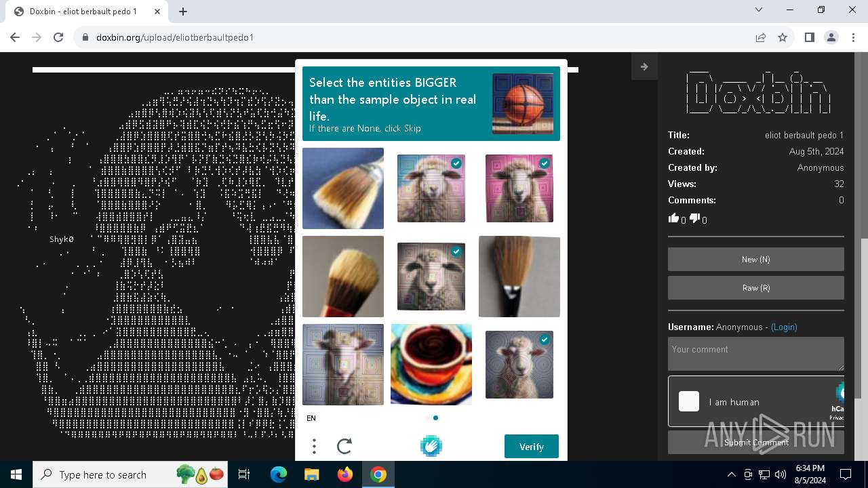Image resolution: width=868 pixels, height=488 pixels.
Task: Click the Raw (R) button
Action: coord(756,288)
